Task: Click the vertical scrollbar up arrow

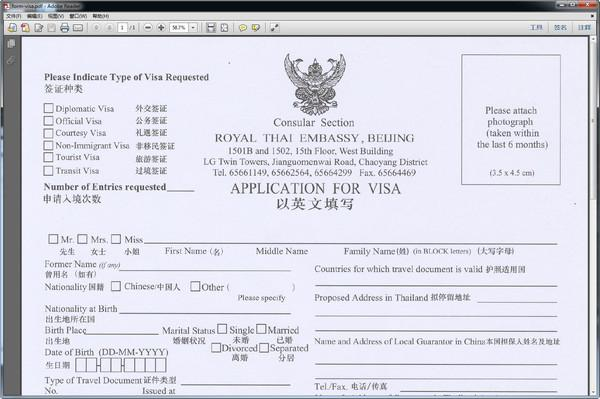Action: click(593, 39)
